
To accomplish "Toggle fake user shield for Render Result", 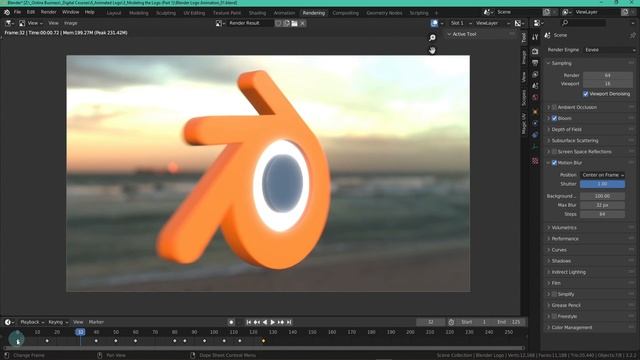I will [x=278, y=23].
